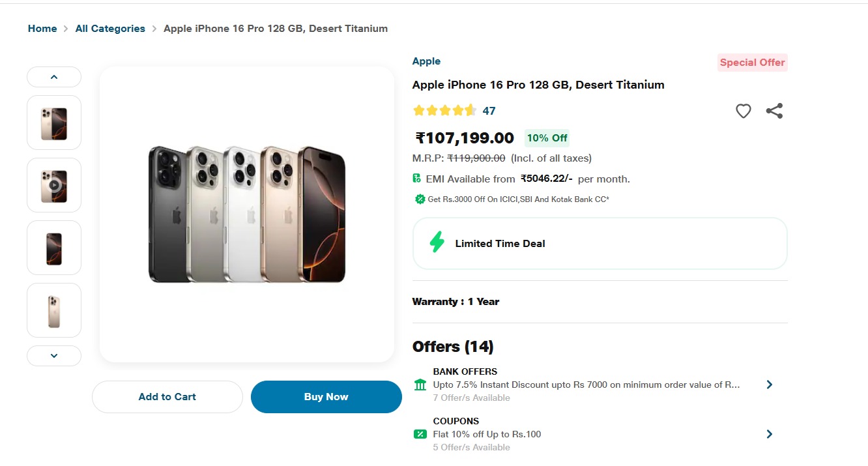The width and height of the screenshot is (868, 466).
Task: Click the Buy Now button
Action: pyautogui.click(x=326, y=397)
